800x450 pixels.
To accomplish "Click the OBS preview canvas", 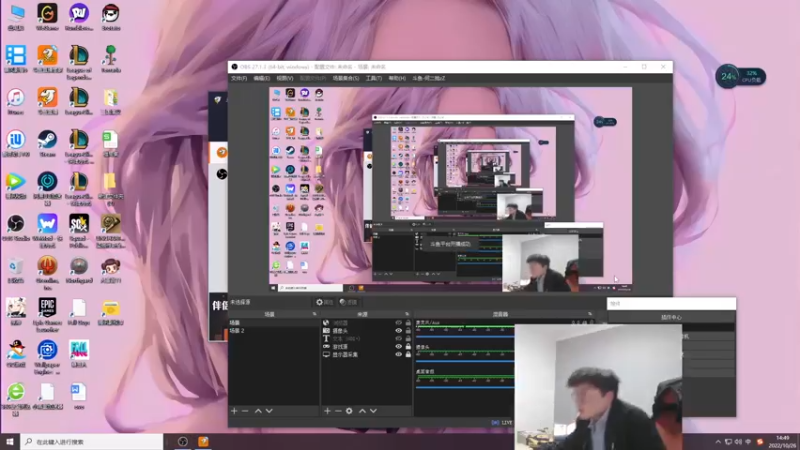I will [x=451, y=189].
